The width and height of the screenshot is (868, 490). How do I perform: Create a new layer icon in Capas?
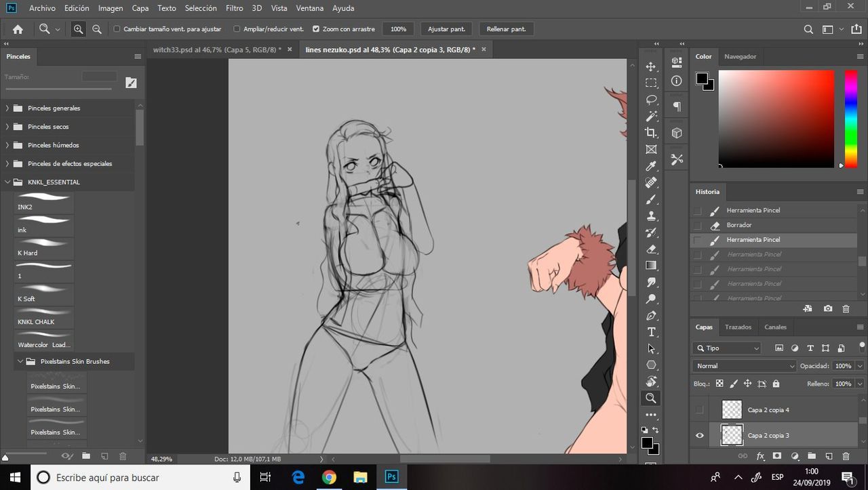coord(829,456)
